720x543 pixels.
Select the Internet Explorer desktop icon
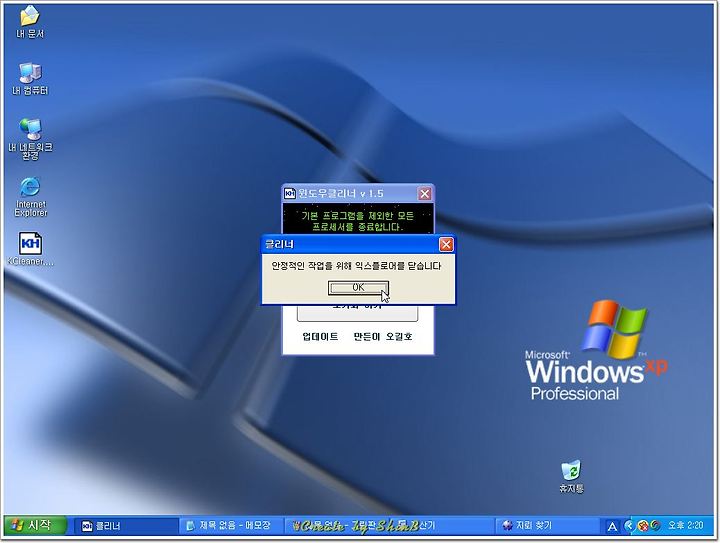(30, 196)
